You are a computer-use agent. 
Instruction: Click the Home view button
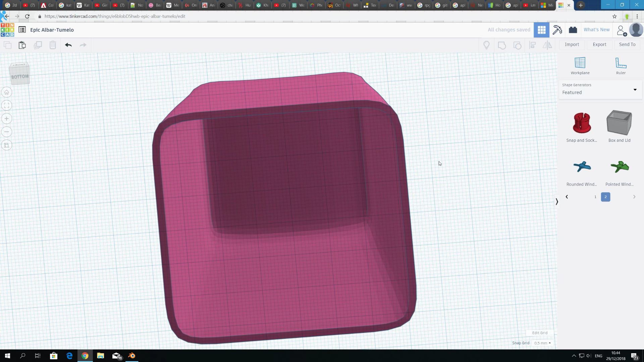coord(7,92)
